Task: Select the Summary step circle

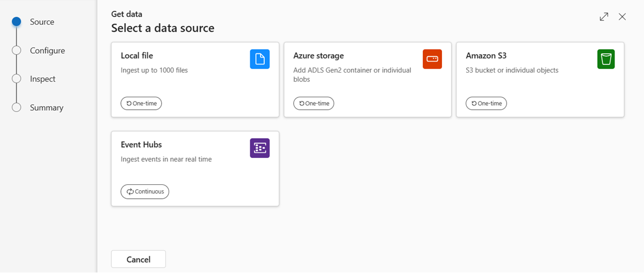Action: [17, 107]
